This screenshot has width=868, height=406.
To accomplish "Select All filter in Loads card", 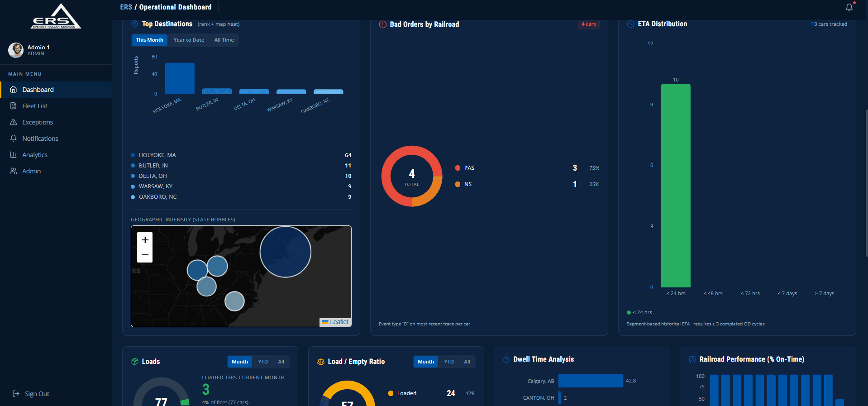I will [281, 362].
